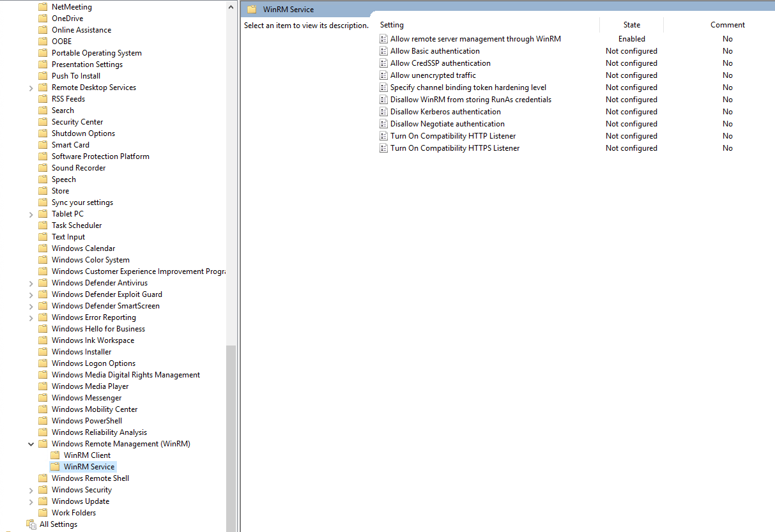Expand the Windows Security node
Image resolution: width=775 pixels, height=532 pixels.
click(31, 490)
